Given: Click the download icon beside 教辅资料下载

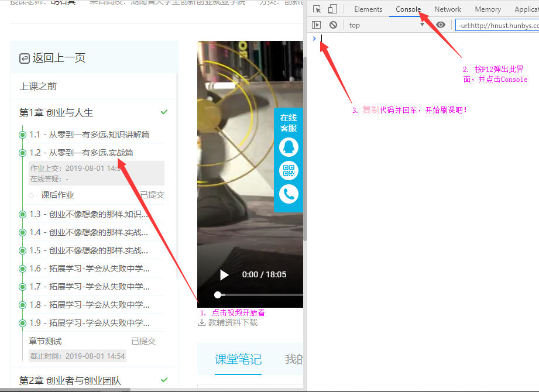Looking at the screenshot, I should point(202,322).
